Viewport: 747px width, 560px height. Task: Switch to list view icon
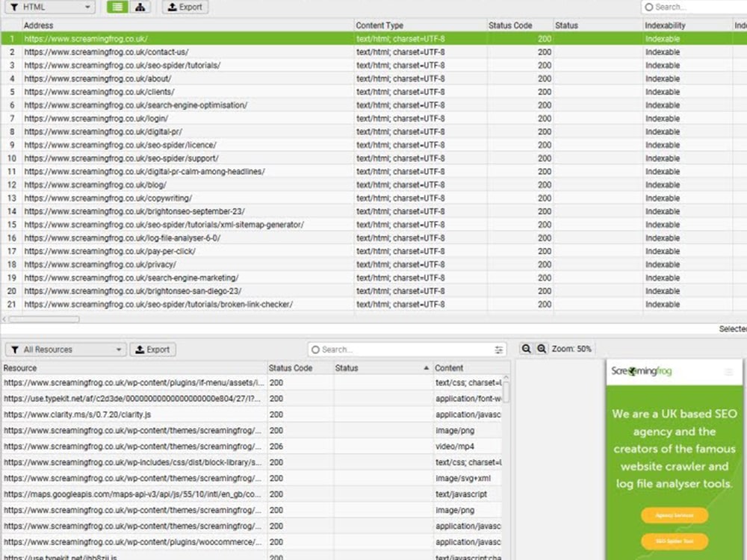pos(117,7)
